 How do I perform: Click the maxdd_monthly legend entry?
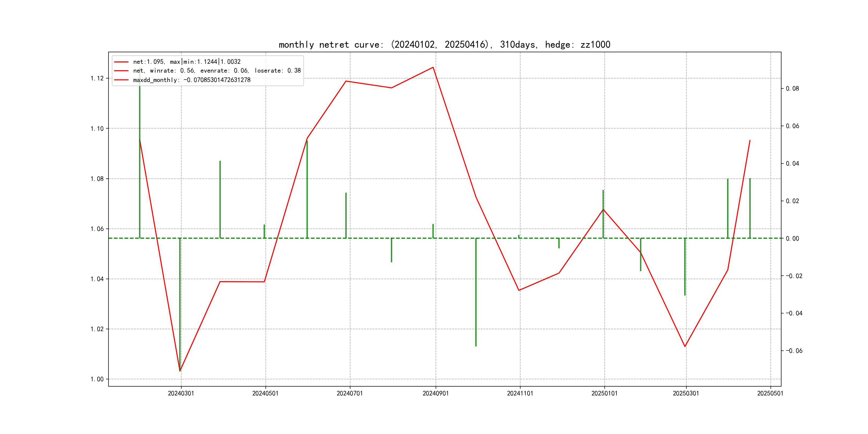click(192, 80)
